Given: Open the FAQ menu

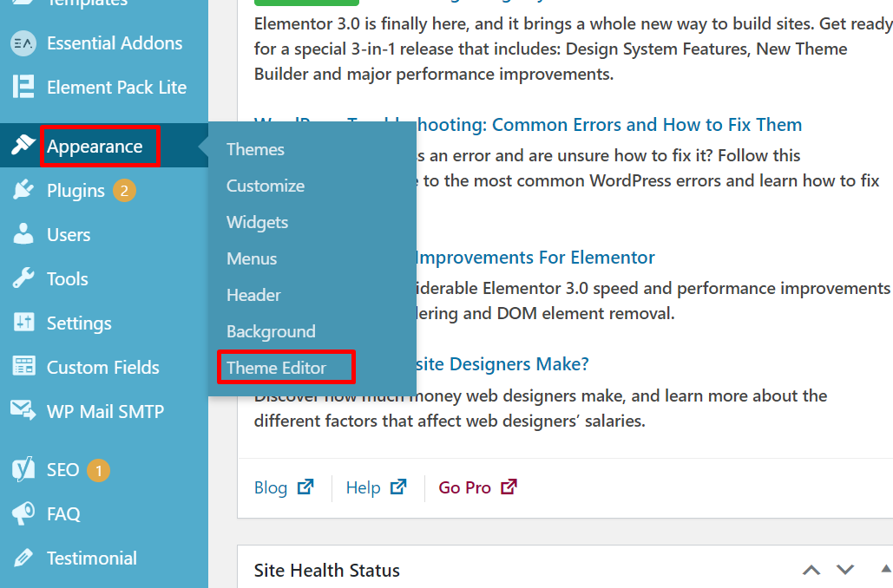Looking at the screenshot, I should pyautogui.click(x=104, y=514).
